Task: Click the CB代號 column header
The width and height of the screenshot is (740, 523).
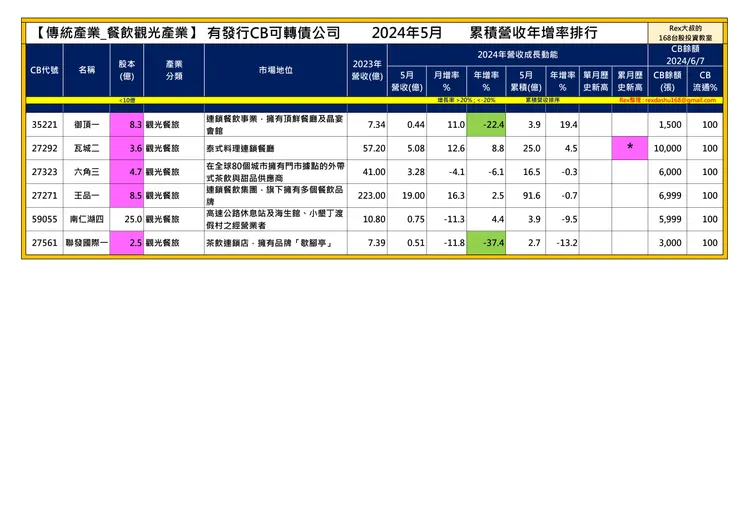Action: click(44, 70)
